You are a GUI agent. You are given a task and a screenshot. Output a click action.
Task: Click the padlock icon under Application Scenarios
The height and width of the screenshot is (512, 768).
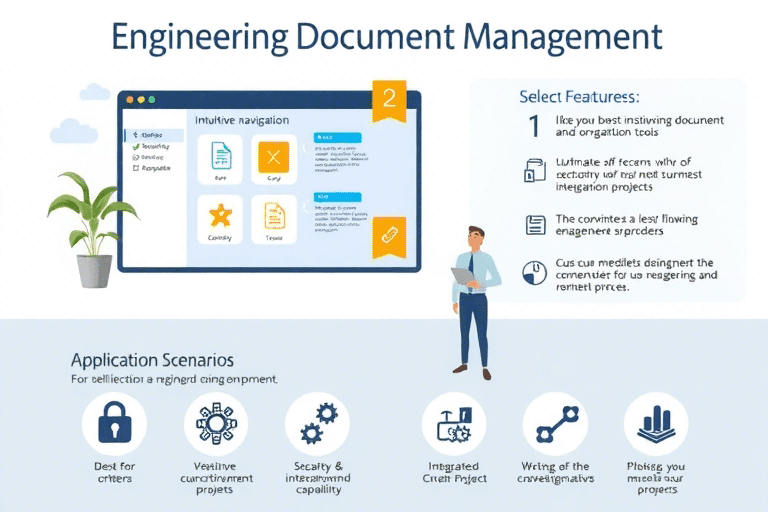pyautogui.click(x=113, y=424)
